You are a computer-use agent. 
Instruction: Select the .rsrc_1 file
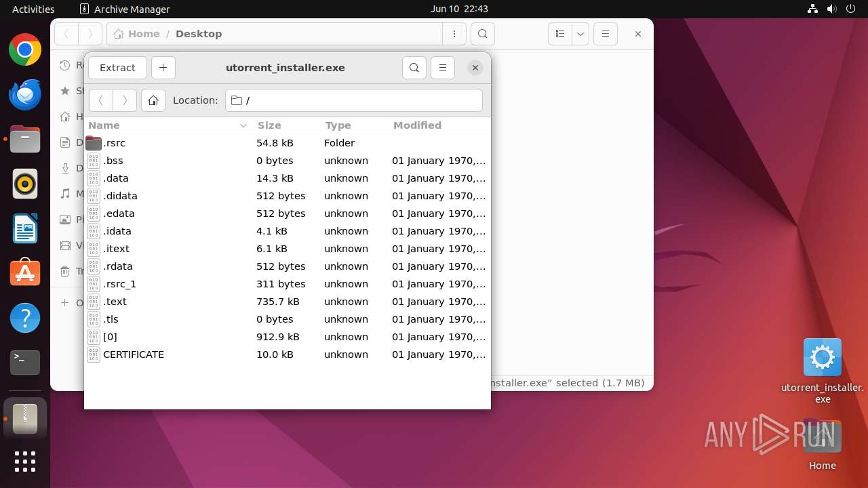287,284
